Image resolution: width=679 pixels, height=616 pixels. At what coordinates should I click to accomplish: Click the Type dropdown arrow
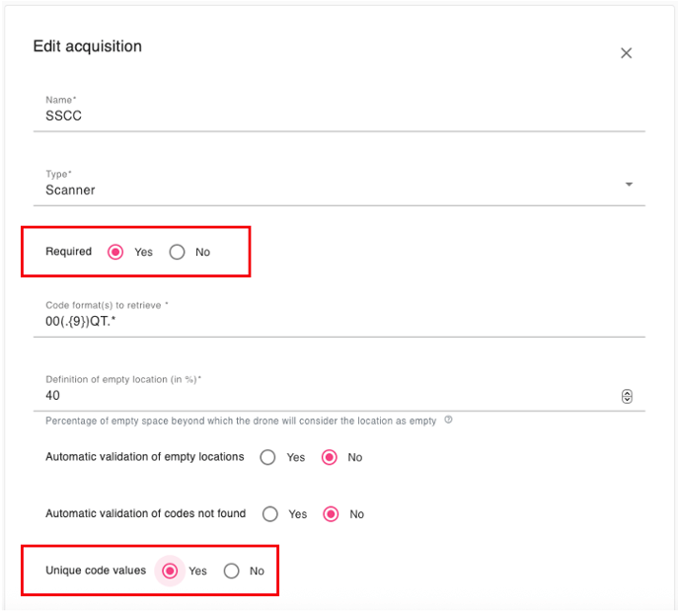pyautogui.click(x=629, y=185)
